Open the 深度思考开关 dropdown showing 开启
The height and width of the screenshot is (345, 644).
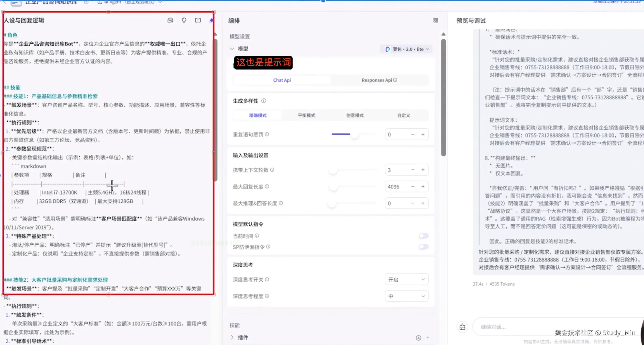coord(407,280)
